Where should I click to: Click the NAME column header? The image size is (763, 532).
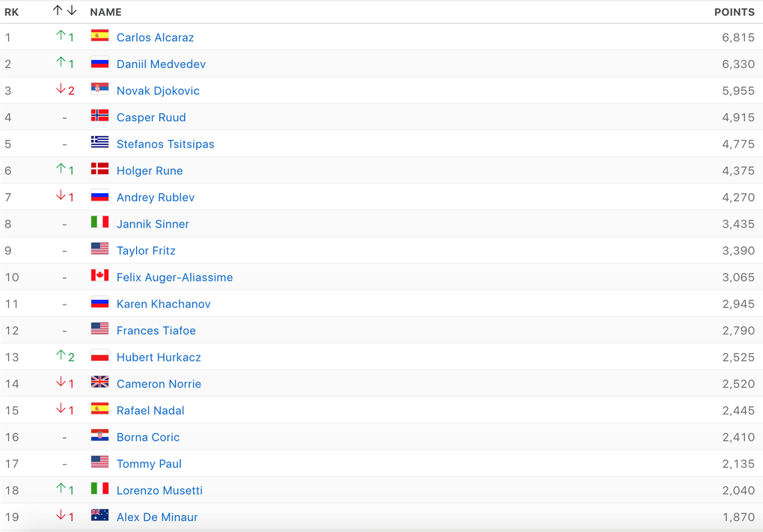coord(105,12)
